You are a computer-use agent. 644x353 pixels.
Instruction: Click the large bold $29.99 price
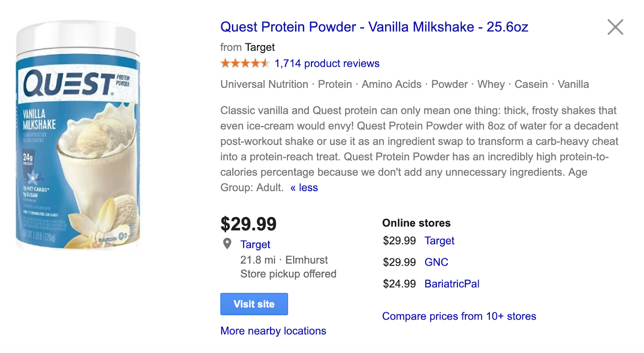(248, 224)
